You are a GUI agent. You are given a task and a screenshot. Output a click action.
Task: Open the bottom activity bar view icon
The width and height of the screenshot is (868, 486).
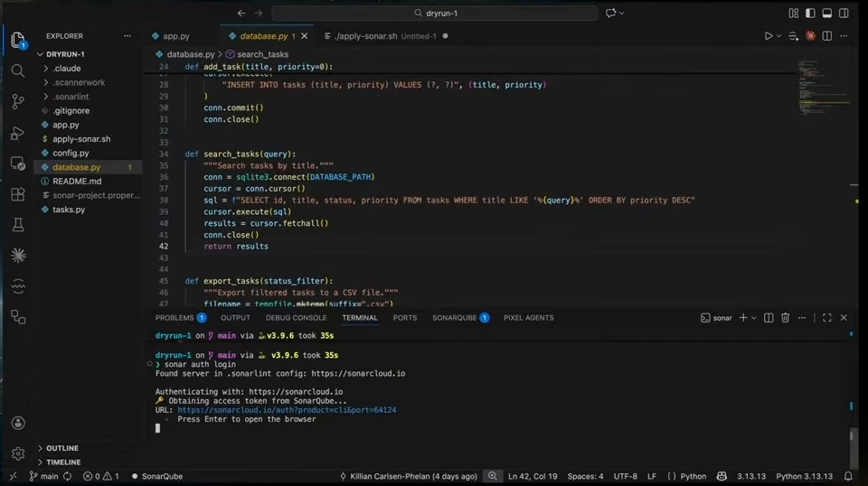click(18, 317)
